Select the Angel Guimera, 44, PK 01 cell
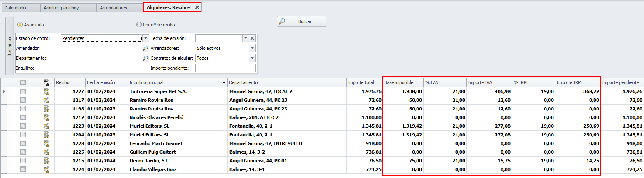 [287, 160]
